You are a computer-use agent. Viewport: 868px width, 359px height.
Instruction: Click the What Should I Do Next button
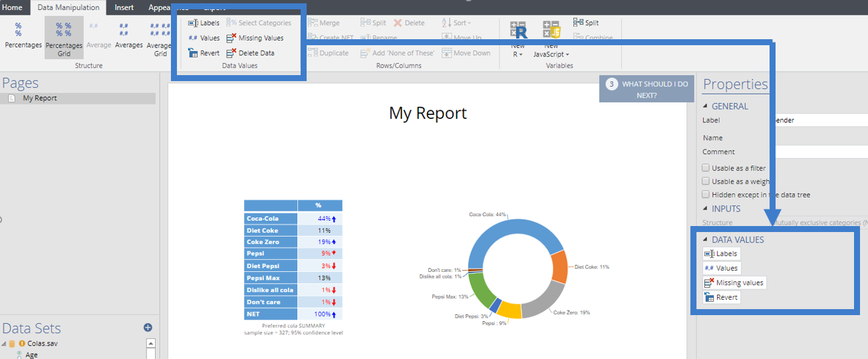coord(647,90)
